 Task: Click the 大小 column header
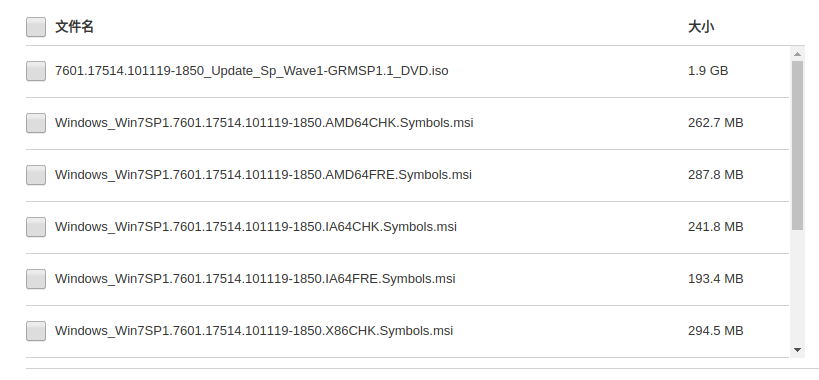tap(701, 27)
